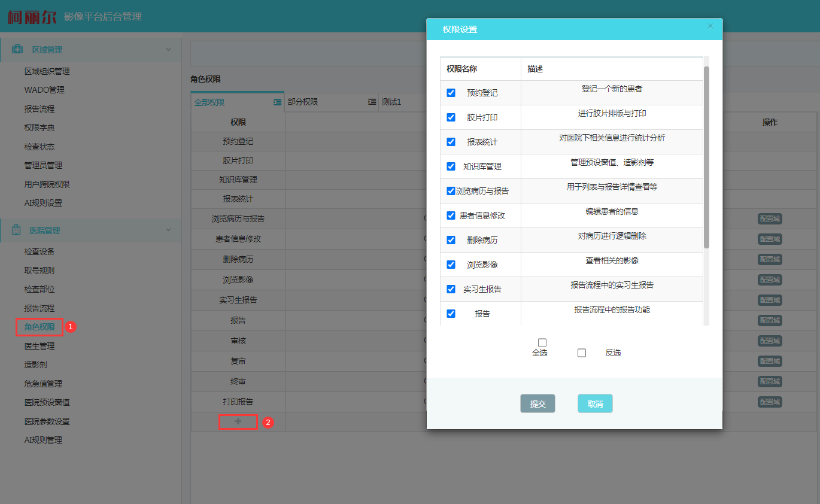820x504 pixels.
Task: Click 配置域 badge in the 打印报告 row
Action: (770, 402)
